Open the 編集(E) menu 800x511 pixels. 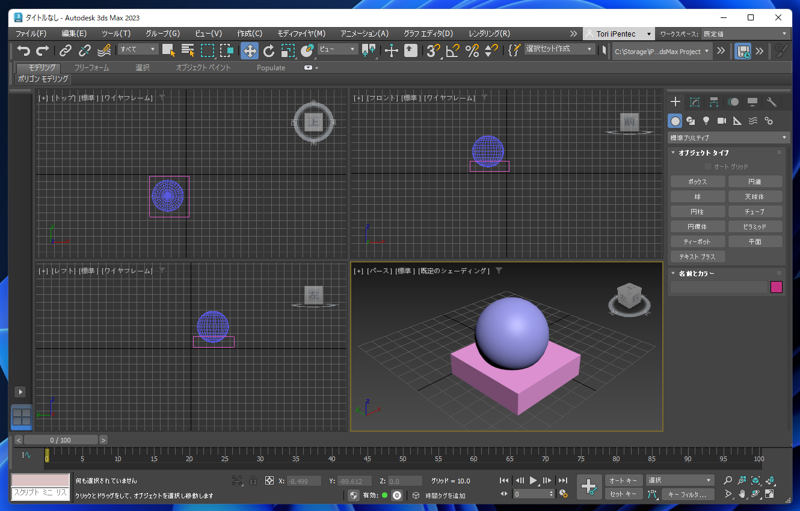[x=74, y=34]
